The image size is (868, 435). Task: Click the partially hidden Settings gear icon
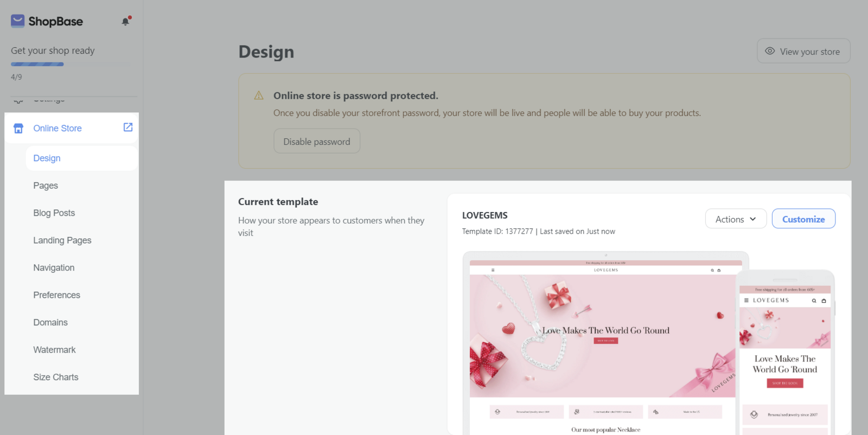[x=18, y=100]
